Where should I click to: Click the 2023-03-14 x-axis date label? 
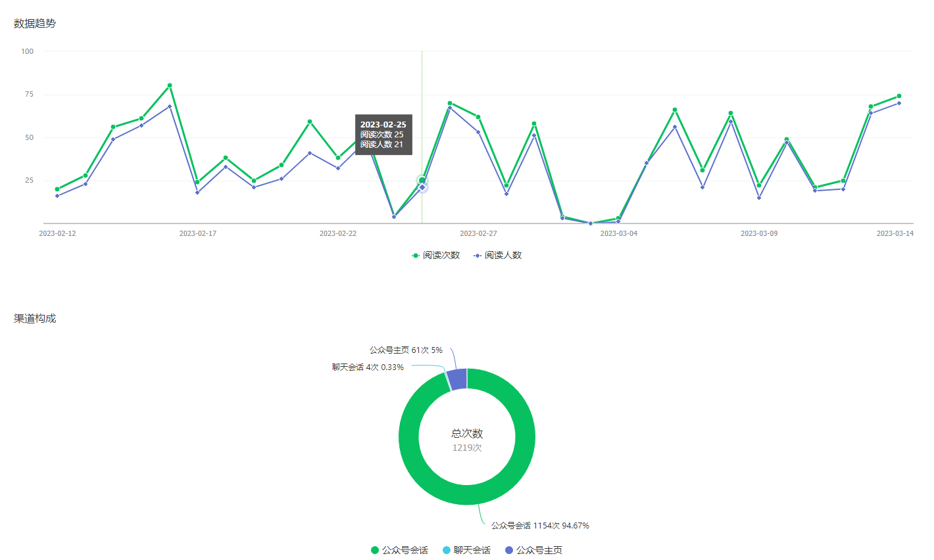coord(895,233)
